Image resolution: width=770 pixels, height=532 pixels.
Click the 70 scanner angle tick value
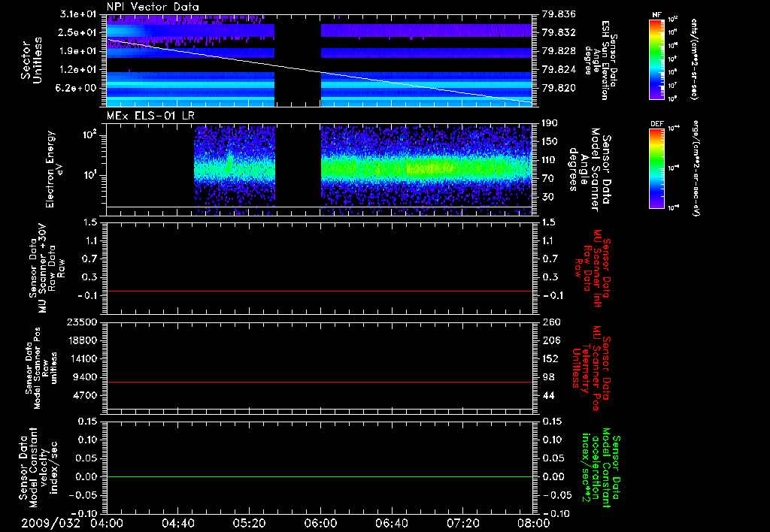click(x=548, y=179)
